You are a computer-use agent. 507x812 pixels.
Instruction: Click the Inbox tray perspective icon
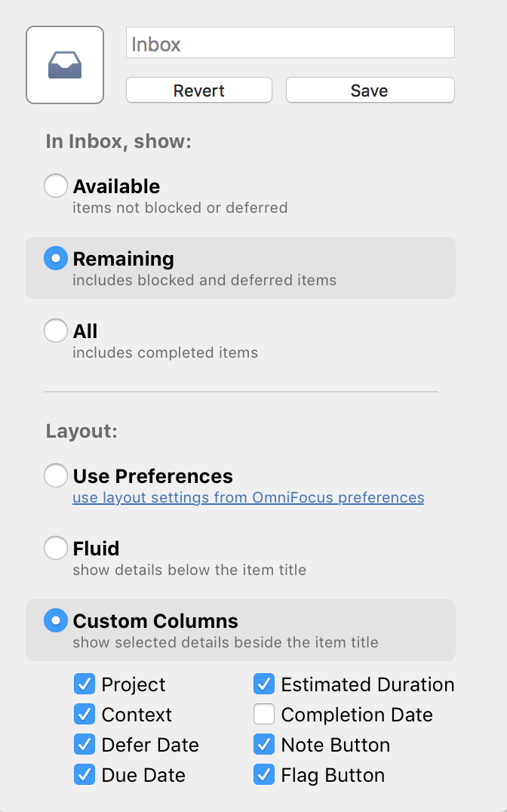tap(65, 65)
